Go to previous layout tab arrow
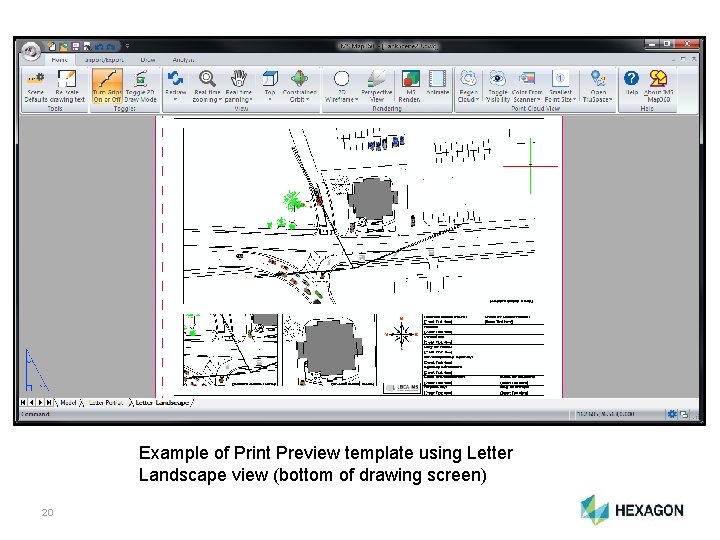This screenshot has width=720, height=540. [31, 402]
